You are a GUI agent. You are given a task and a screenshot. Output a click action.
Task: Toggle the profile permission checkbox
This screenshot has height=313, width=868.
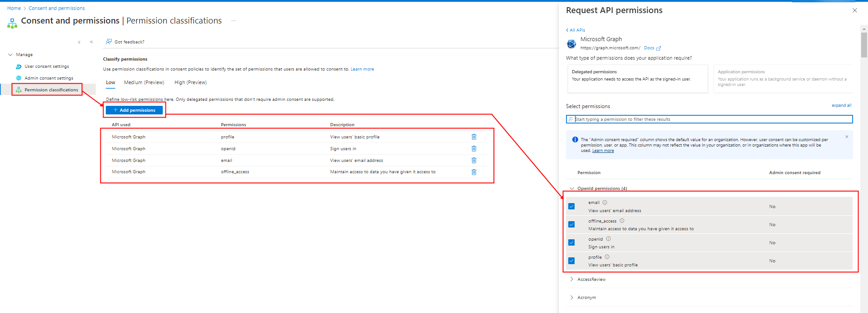[571, 261]
